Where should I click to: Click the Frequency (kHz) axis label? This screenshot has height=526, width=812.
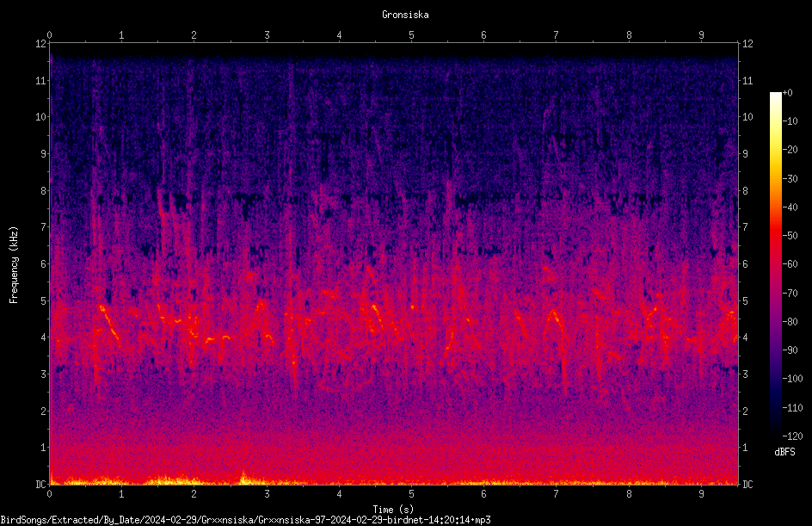tap(14, 265)
